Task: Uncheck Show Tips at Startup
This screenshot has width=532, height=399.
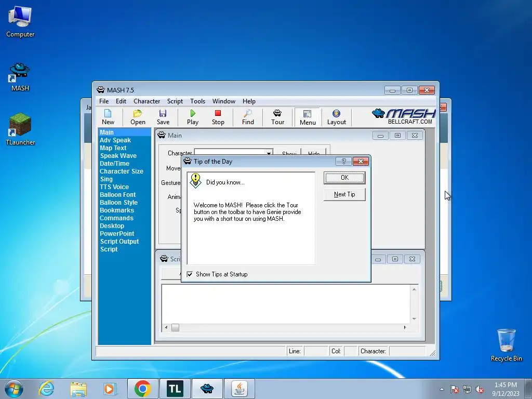Action: (x=190, y=274)
